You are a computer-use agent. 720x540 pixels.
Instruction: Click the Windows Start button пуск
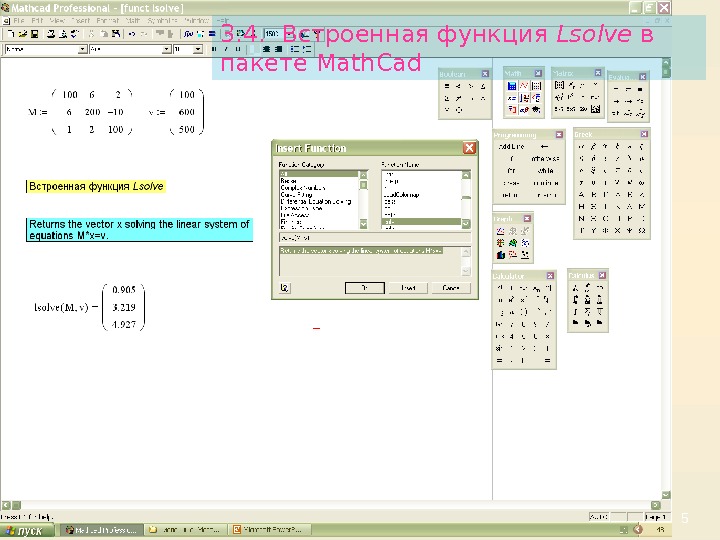26,530
